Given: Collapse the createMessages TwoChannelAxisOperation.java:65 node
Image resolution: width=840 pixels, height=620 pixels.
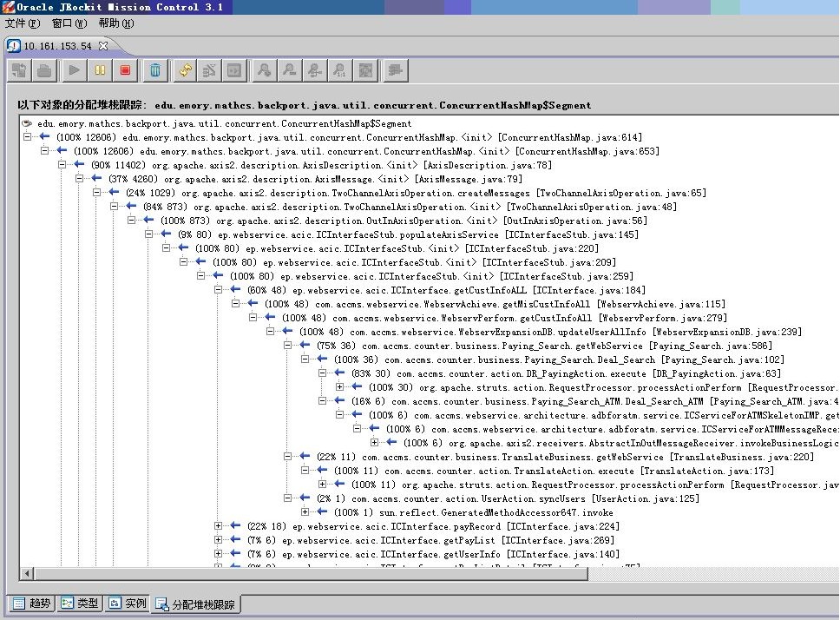Looking at the screenshot, I should tap(96, 193).
